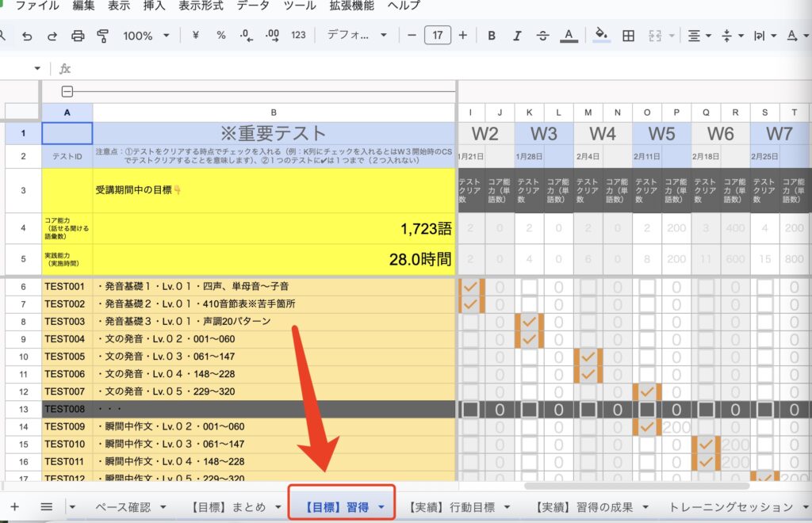Uncheck the TEST003 checkbox under W3
812x523 pixels.
[x=529, y=322]
